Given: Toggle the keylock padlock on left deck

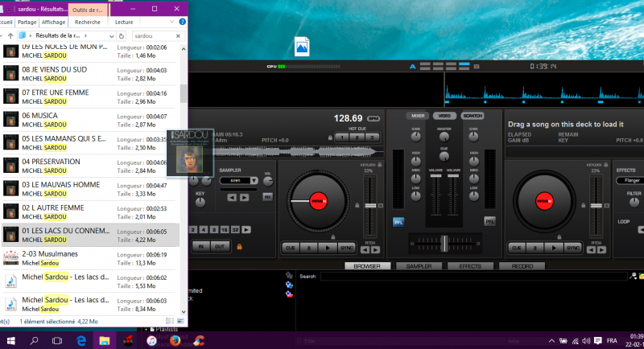Looking at the screenshot, I should point(379,165).
